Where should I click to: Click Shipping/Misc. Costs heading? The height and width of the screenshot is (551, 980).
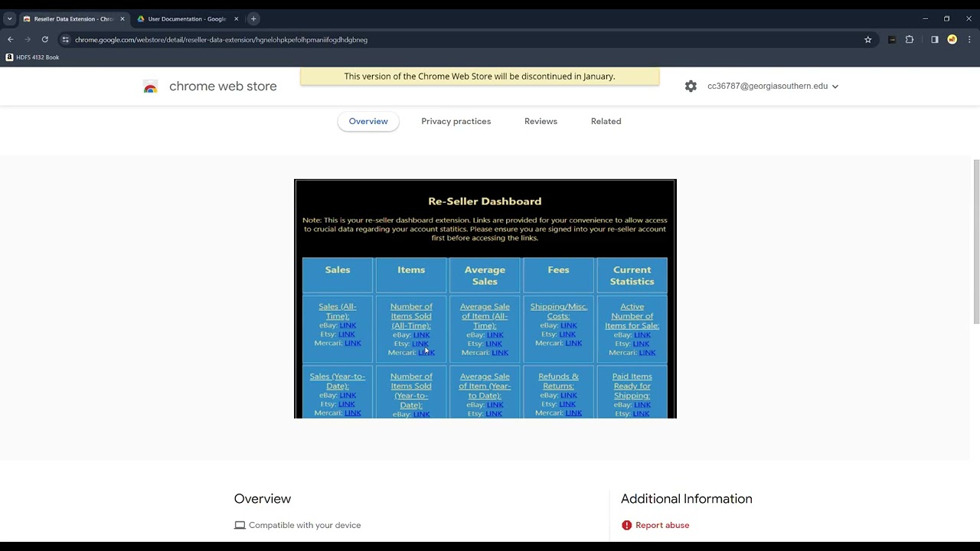(558, 311)
